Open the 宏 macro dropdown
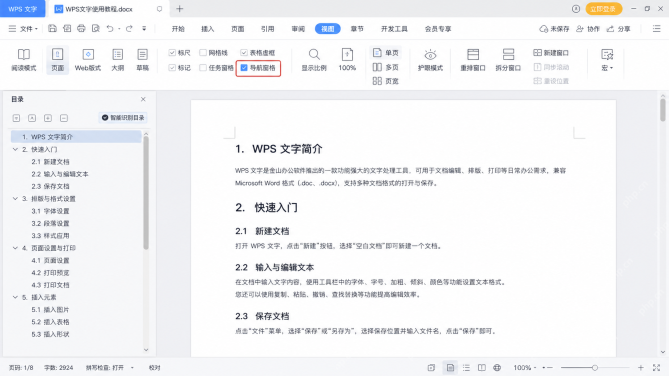669x376 pixels. point(607,60)
